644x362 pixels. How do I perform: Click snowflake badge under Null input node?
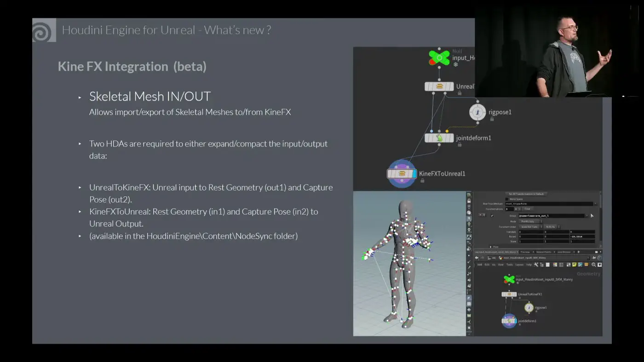[456, 65]
